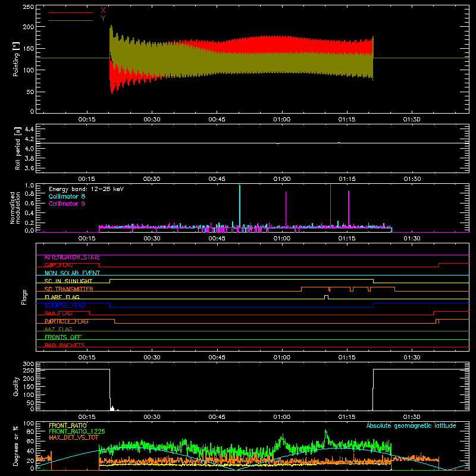
Task: Select the GAP_FLAG label
Action: 58,265
